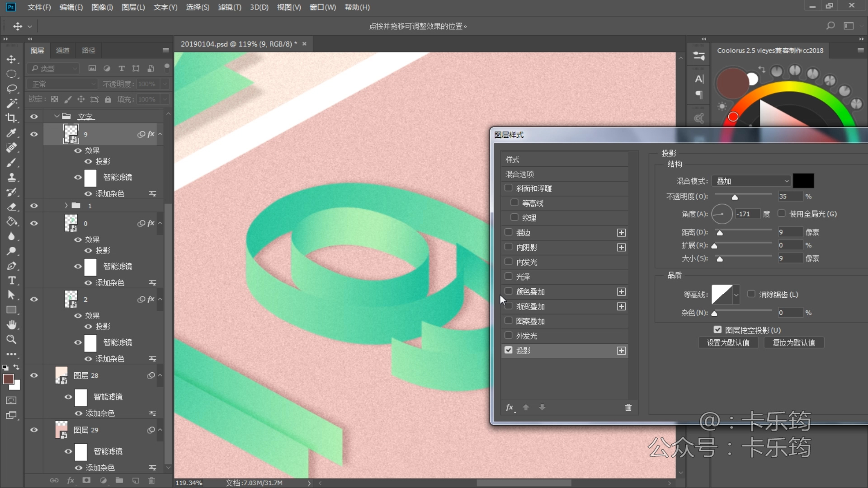This screenshot has width=868, height=488.
Task: Select the Hand tool
Action: pos(11,325)
